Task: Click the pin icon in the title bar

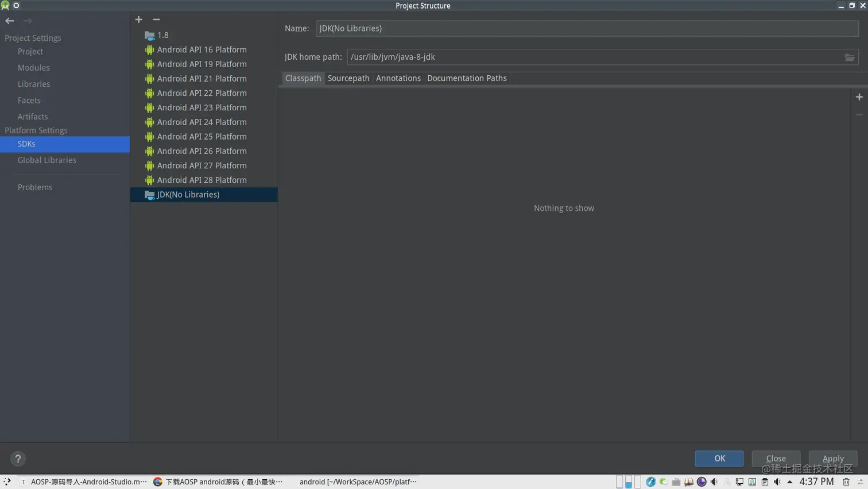Action: (x=16, y=6)
